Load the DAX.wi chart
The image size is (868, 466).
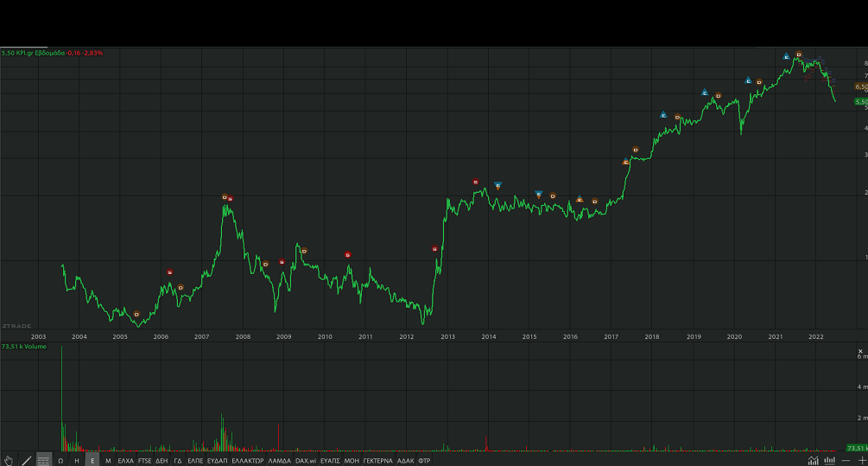tap(305, 461)
